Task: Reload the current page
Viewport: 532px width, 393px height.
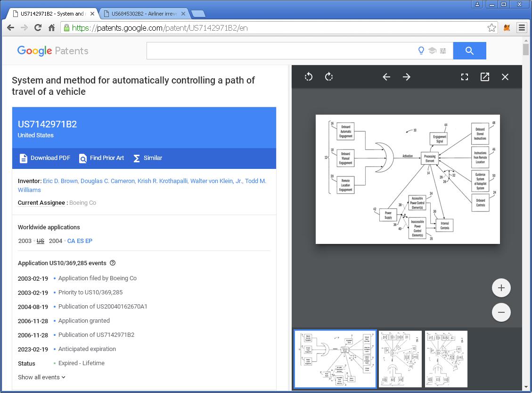Action: [x=38, y=28]
